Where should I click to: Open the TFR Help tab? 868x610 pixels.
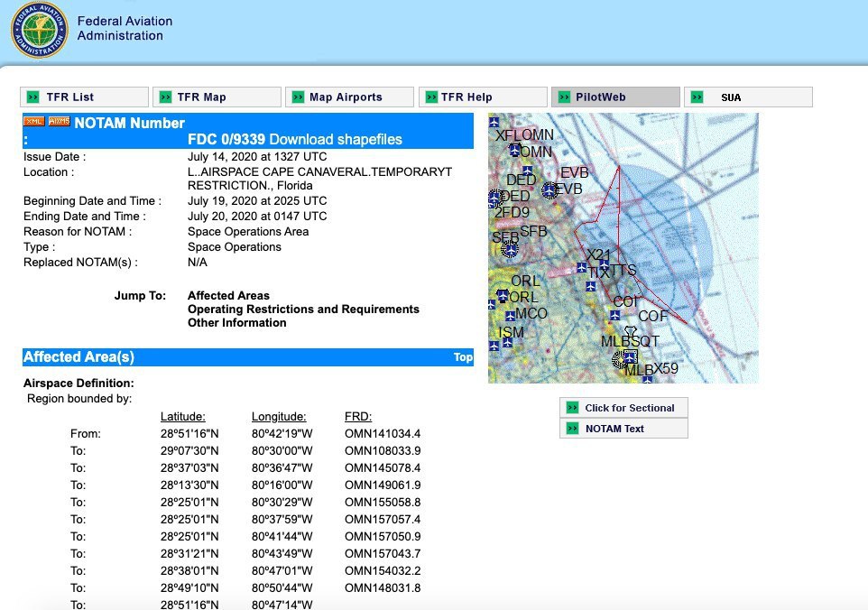click(483, 97)
